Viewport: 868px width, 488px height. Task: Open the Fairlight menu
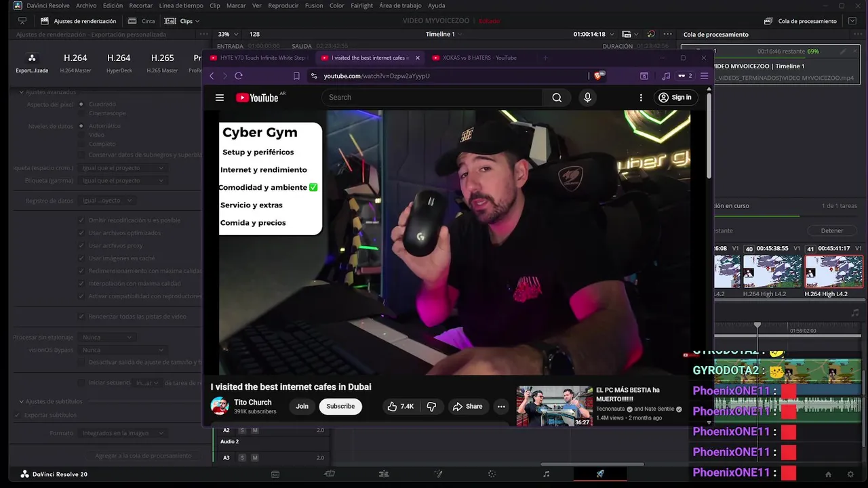pyautogui.click(x=361, y=5)
